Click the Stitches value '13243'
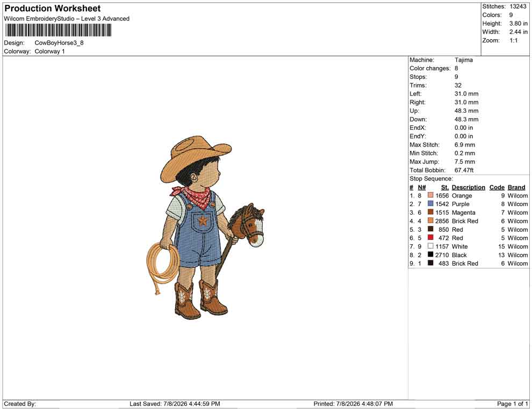The height and width of the screenshot is (409, 532). (x=517, y=6)
